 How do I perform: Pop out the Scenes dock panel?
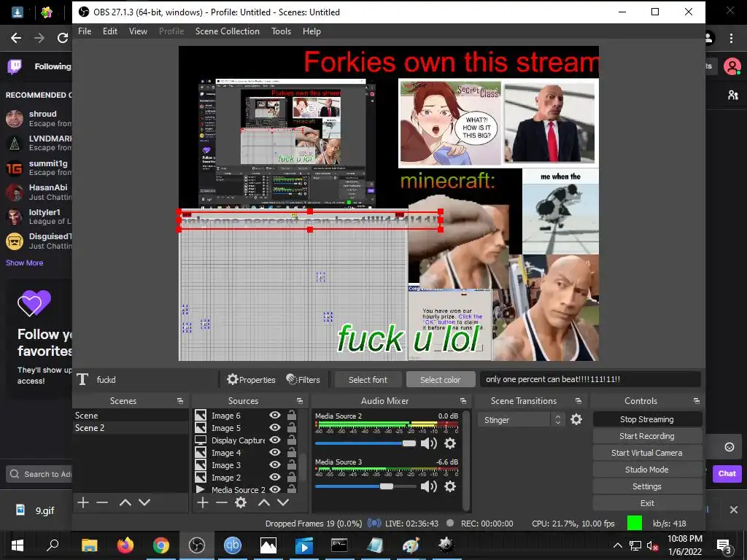point(180,401)
